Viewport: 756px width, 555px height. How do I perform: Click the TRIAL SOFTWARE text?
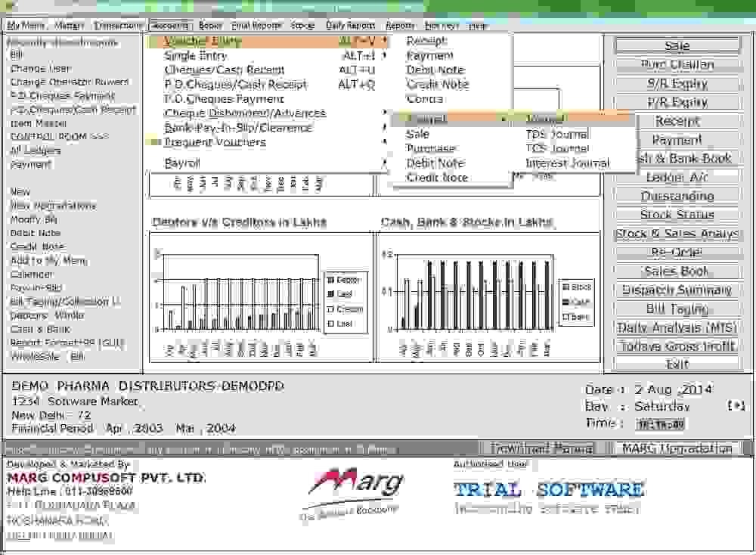549,490
